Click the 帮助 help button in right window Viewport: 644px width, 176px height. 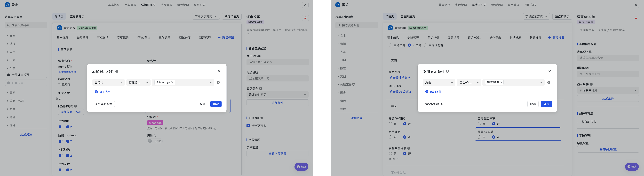pos(632,167)
